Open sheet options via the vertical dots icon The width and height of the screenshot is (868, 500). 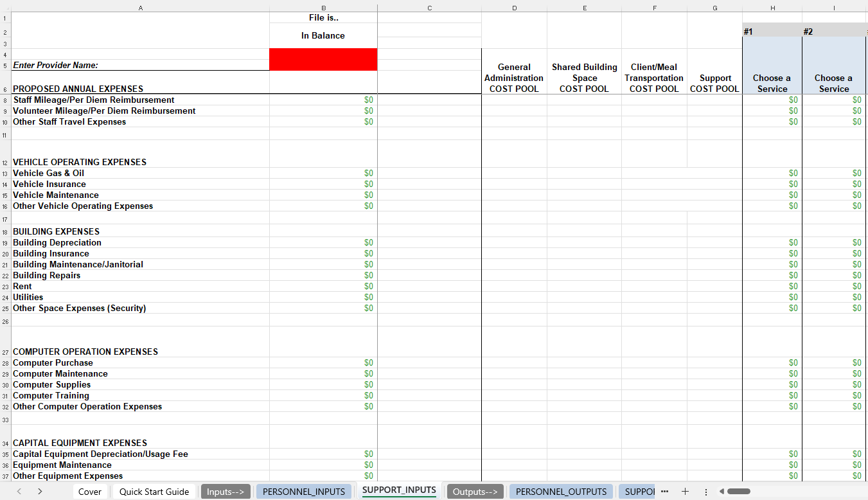(705, 491)
